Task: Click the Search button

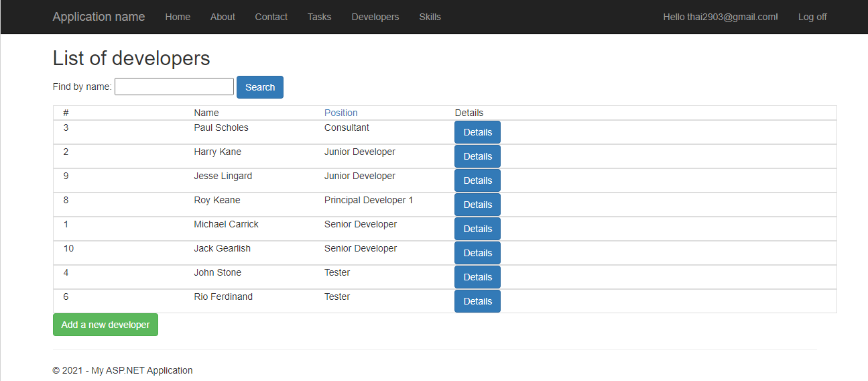Action: point(260,87)
